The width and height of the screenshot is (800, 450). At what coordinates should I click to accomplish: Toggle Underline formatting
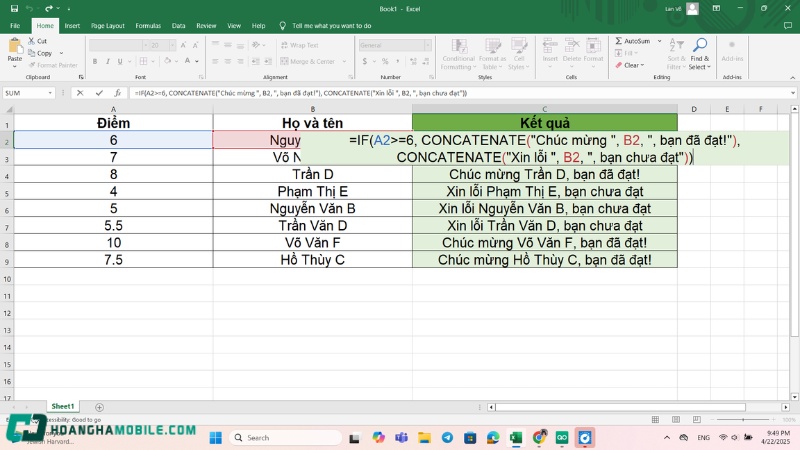[x=120, y=61]
